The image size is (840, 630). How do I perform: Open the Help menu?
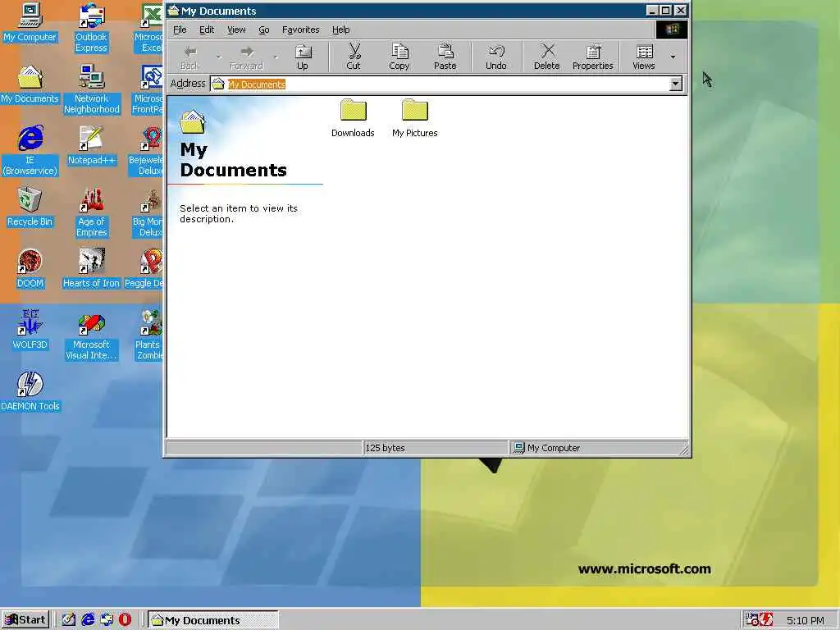click(x=340, y=30)
